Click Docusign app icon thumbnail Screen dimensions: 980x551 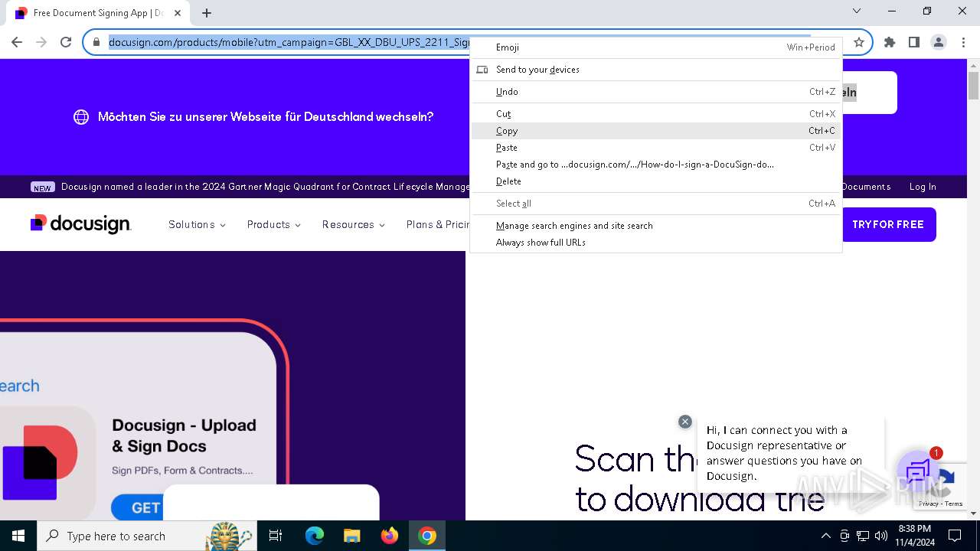(x=40, y=465)
